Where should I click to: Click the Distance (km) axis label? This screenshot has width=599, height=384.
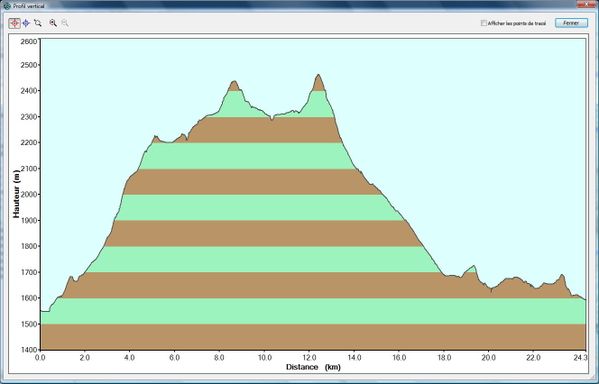pos(313,367)
